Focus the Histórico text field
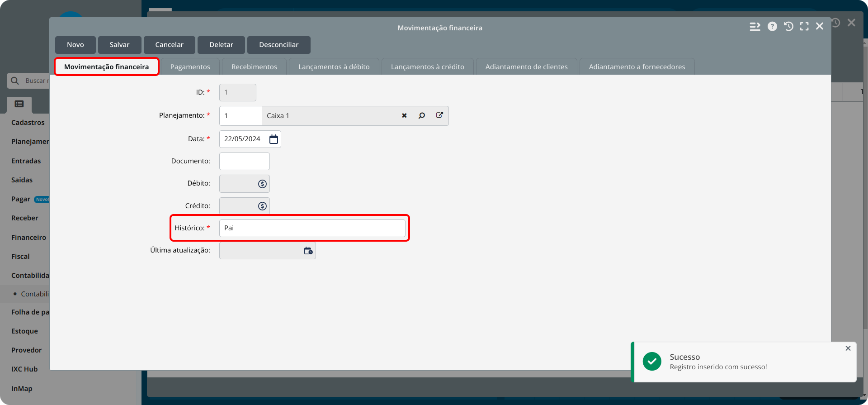868x405 pixels. (312, 228)
